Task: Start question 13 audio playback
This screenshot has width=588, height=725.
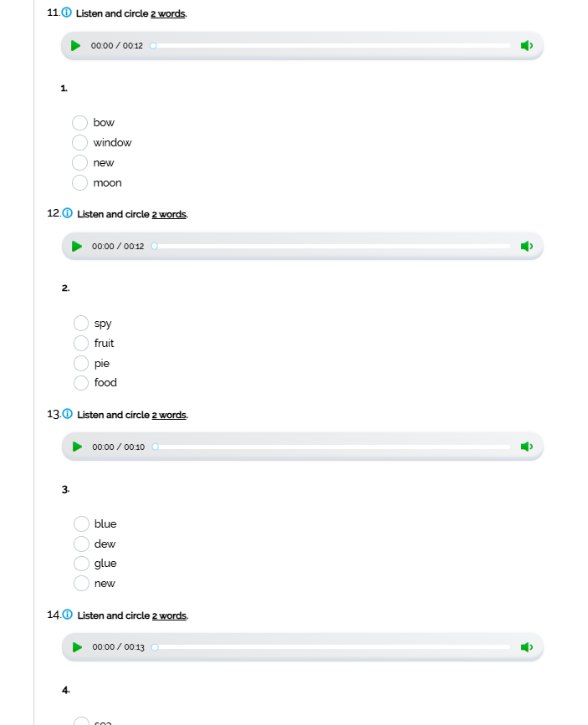Action: coord(77,447)
